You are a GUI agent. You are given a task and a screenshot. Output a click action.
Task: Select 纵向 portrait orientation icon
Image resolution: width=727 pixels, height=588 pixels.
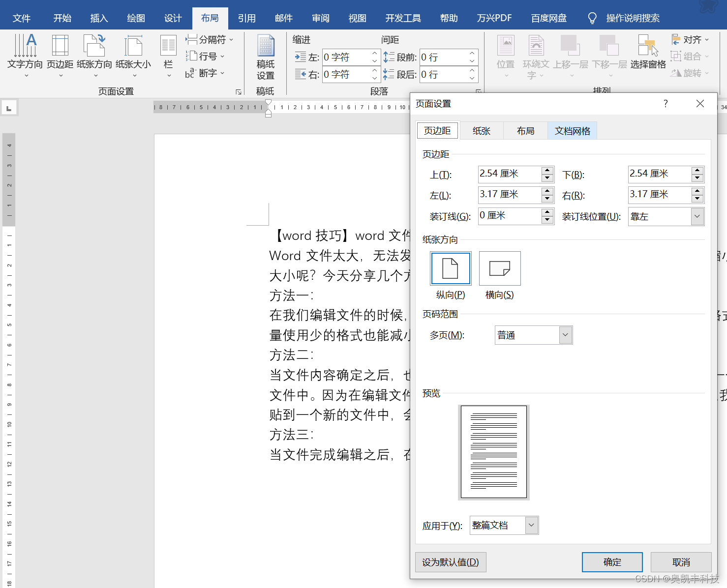pyautogui.click(x=451, y=268)
